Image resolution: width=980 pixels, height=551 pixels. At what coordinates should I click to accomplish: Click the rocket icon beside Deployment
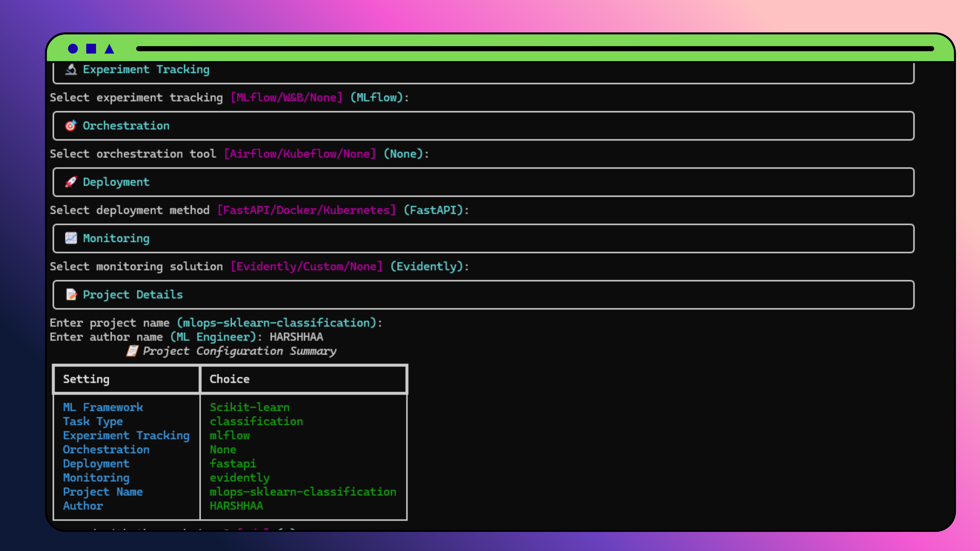click(71, 182)
